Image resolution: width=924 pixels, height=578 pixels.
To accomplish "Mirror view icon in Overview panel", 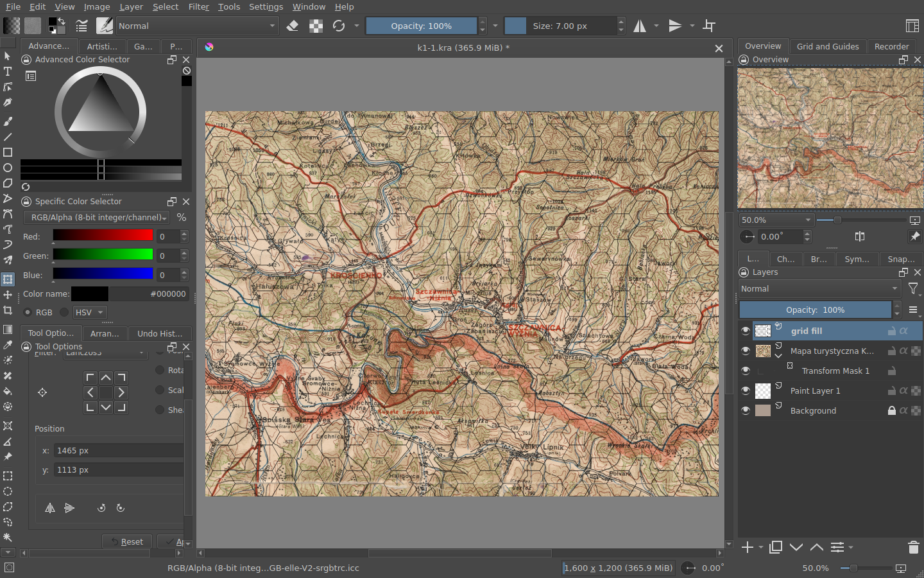I will pyautogui.click(x=860, y=236).
